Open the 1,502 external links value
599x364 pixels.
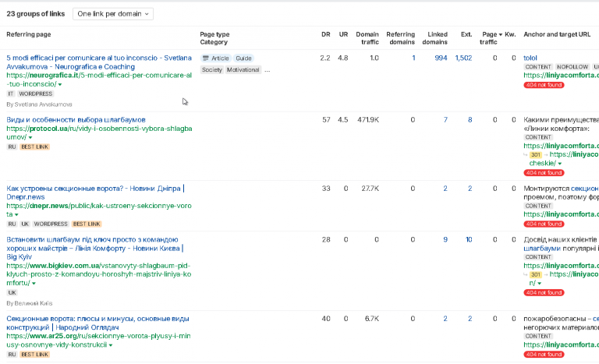[x=463, y=58]
